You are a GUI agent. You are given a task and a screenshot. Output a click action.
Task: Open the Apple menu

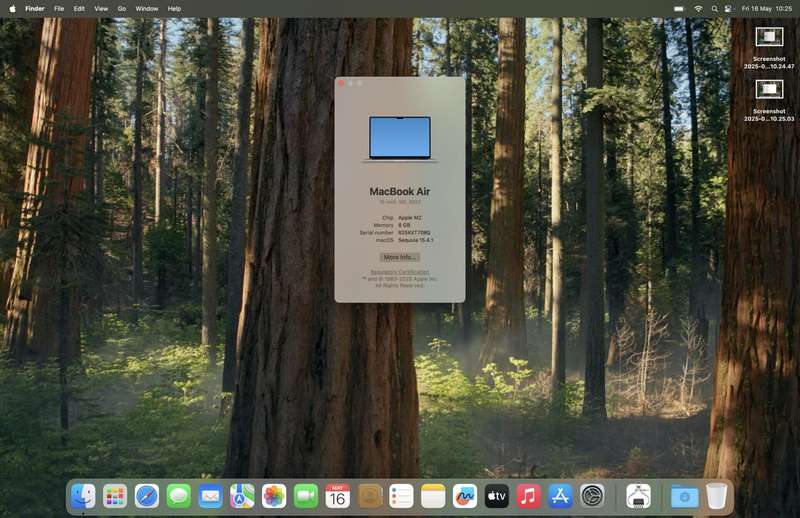pyautogui.click(x=12, y=9)
